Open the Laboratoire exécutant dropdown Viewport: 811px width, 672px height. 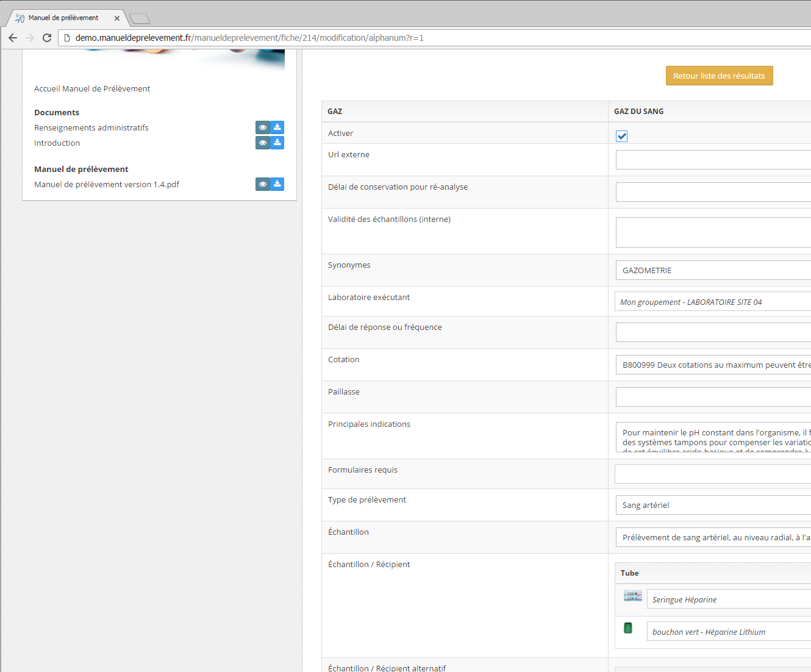(x=713, y=302)
